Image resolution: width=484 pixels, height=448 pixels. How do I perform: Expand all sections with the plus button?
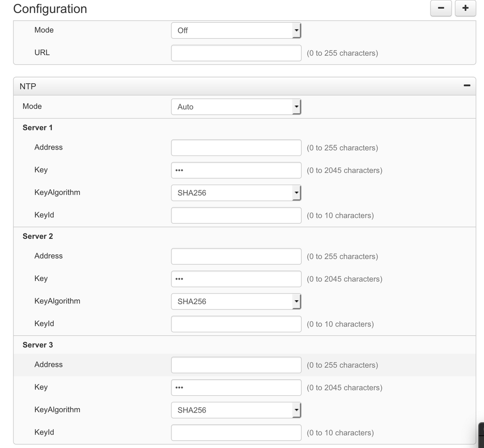(x=465, y=8)
